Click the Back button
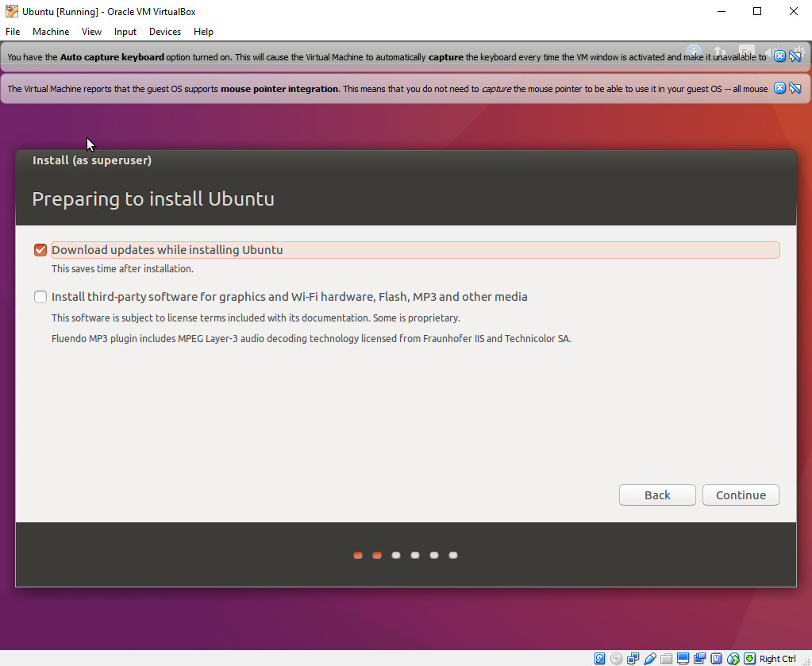This screenshot has height=666, width=812. click(x=657, y=495)
